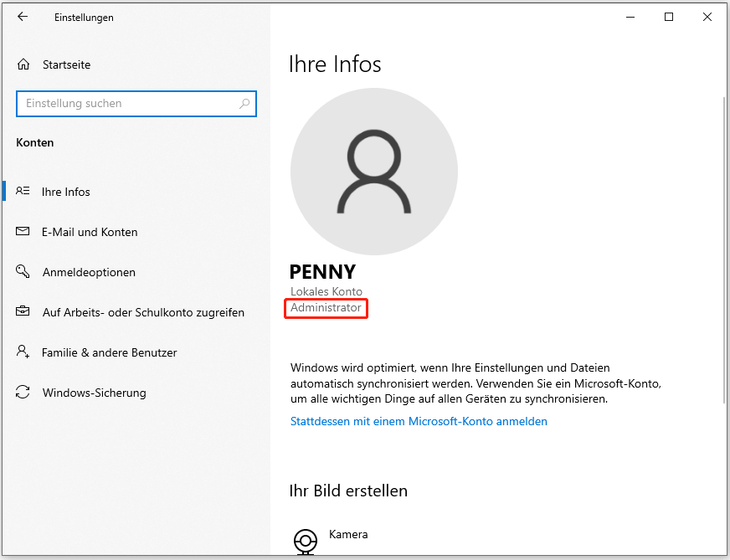Open E-Mail und Konten section
This screenshot has width=730, height=560.
point(90,232)
